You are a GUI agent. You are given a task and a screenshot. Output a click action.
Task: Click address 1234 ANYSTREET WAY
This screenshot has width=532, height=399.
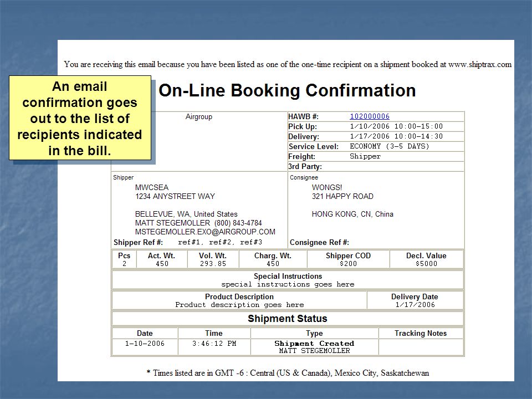(175, 196)
